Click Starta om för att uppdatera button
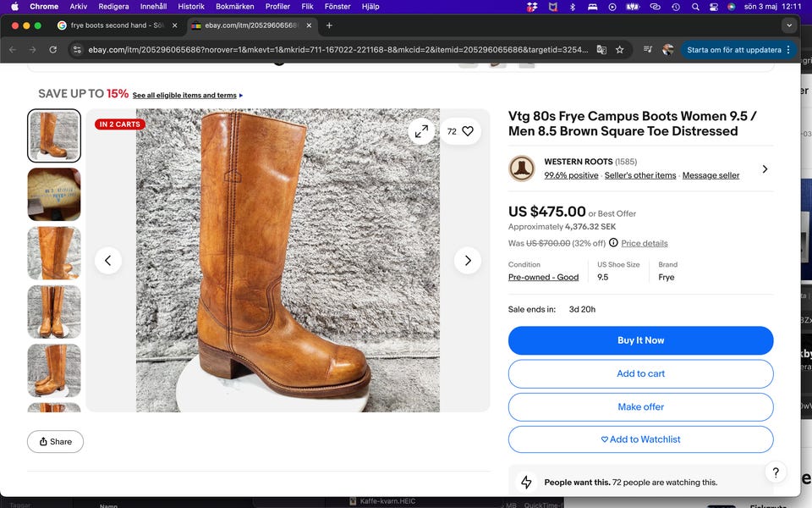The image size is (812, 508). (734, 50)
